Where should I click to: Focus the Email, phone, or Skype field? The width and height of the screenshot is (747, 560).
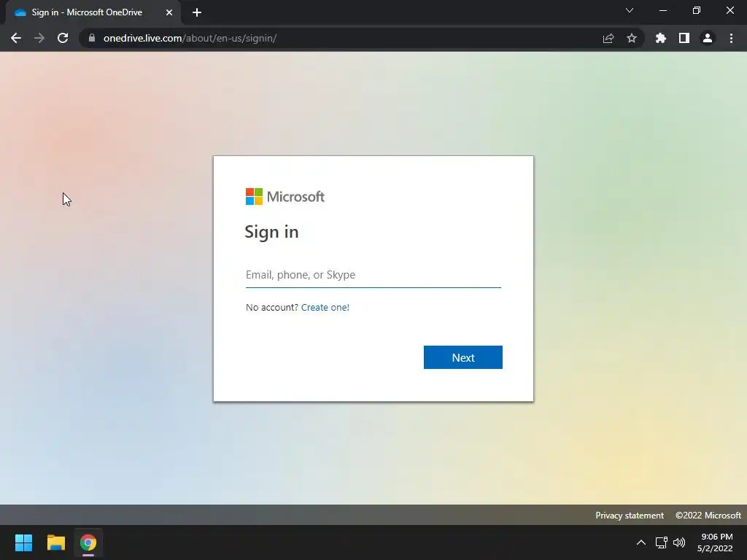[373, 275]
